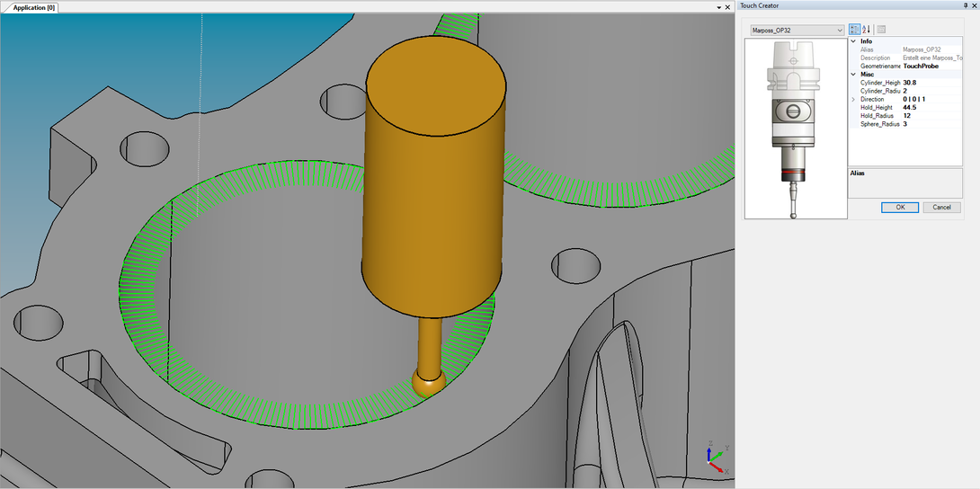Open the Marposs_OP32 probe dropdown
Viewport: 980px width, 489px height.
[x=840, y=30]
